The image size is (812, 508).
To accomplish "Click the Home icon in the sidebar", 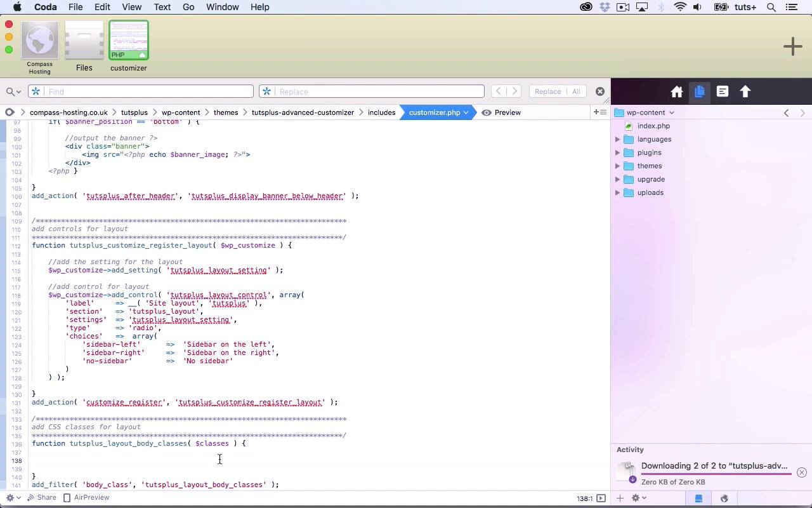I will 677,92.
